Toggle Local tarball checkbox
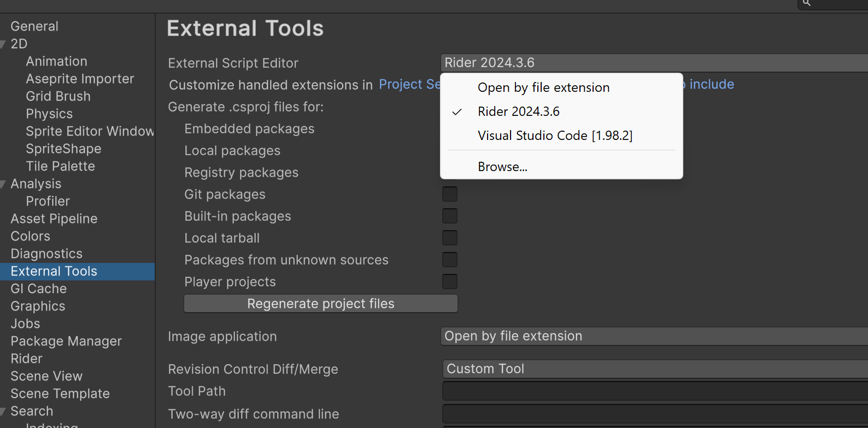This screenshot has width=868, height=428. coord(450,238)
